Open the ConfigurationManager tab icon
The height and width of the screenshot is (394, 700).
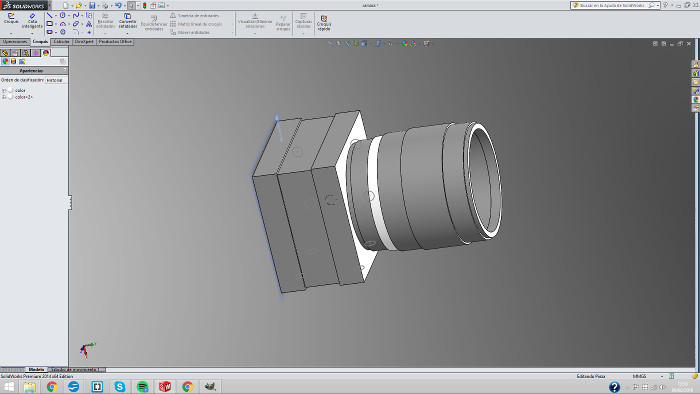point(25,53)
